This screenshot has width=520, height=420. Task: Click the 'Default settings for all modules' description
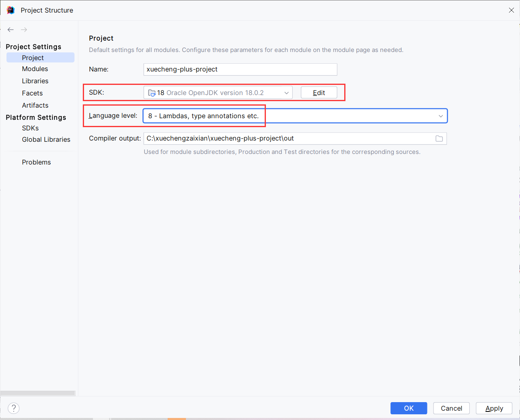pyautogui.click(x=246, y=50)
